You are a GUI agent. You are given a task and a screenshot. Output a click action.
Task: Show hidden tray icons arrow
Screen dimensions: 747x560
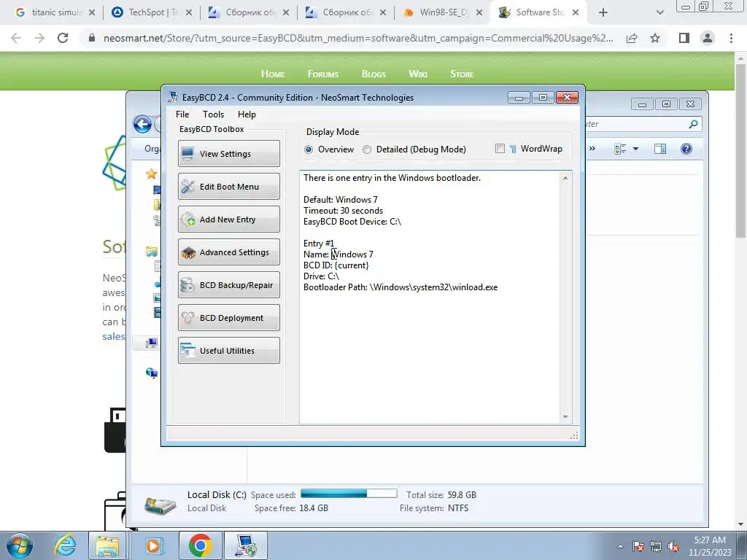(620, 547)
